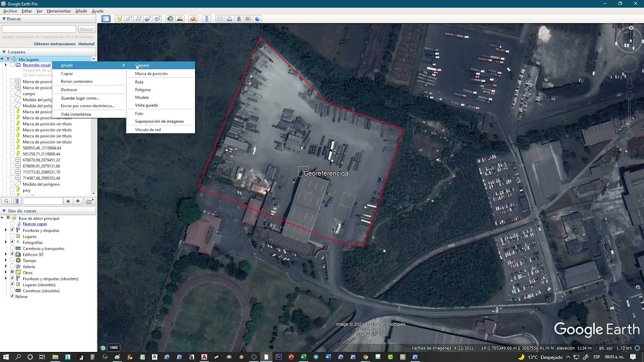Toggle places transparency panel button
Viewport: 644px width, 362px height.
point(16,201)
